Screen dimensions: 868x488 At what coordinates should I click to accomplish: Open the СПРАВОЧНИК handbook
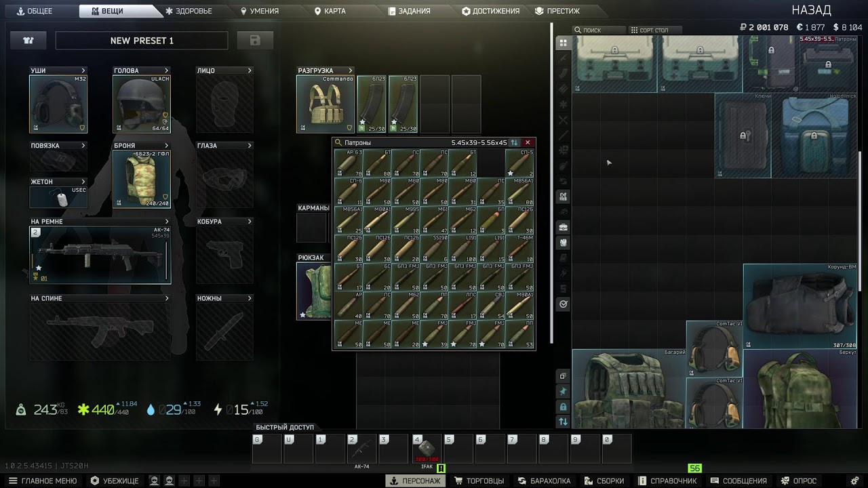pyautogui.click(x=667, y=481)
